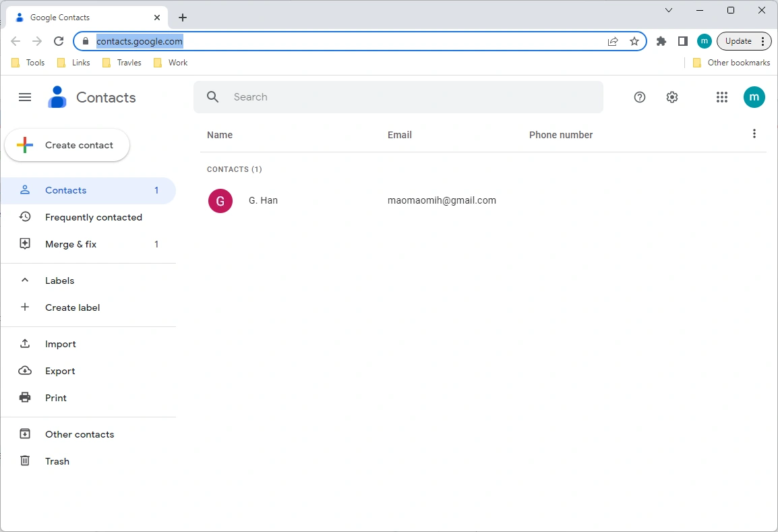Click the Create contact button
The height and width of the screenshot is (532, 778).
click(x=67, y=145)
